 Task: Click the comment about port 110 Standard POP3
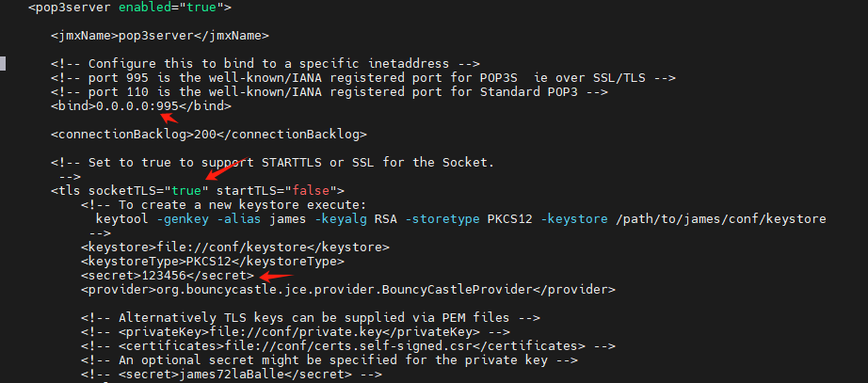tap(330, 92)
